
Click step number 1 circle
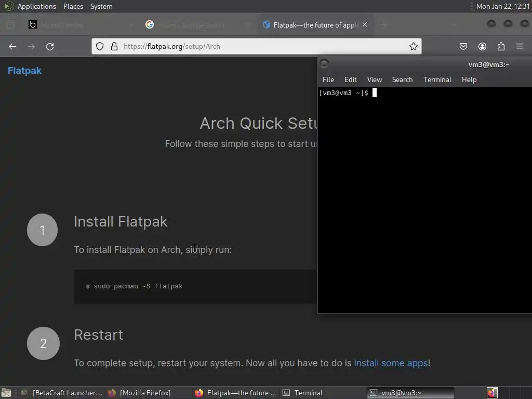pyautogui.click(x=43, y=230)
